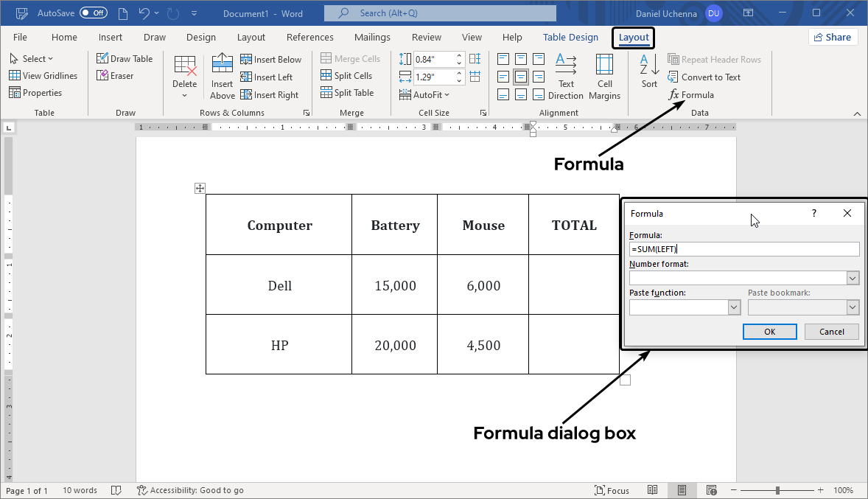Image resolution: width=868 pixels, height=499 pixels.
Task: Open the Number format dropdown
Action: point(853,278)
